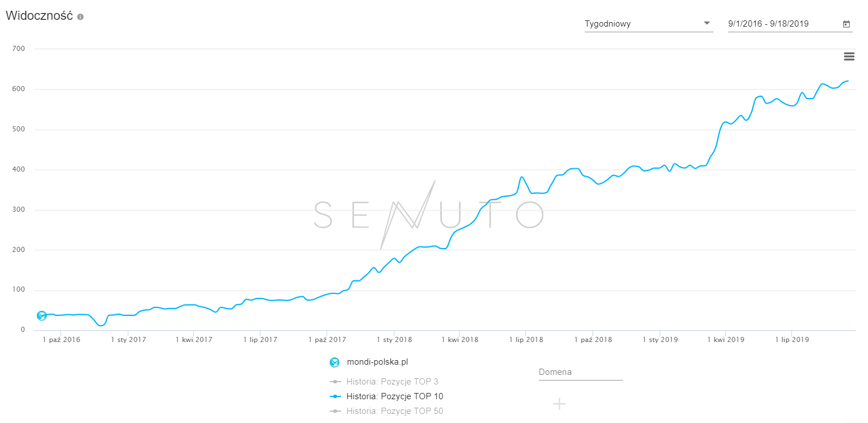Screen dimensions: 868x423
Task: Click the 1 lip 2017 axis label
Action: pyautogui.click(x=260, y=340)
